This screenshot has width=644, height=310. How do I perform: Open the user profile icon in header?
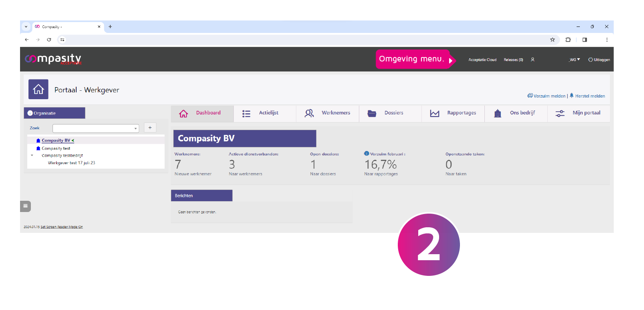(x=533, y=59)
